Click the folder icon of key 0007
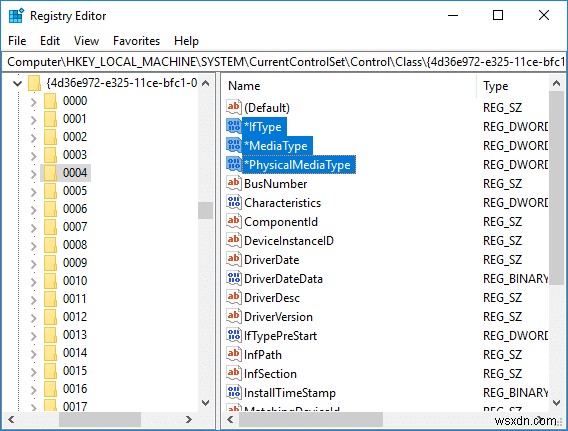 click(x=50, y=227)
